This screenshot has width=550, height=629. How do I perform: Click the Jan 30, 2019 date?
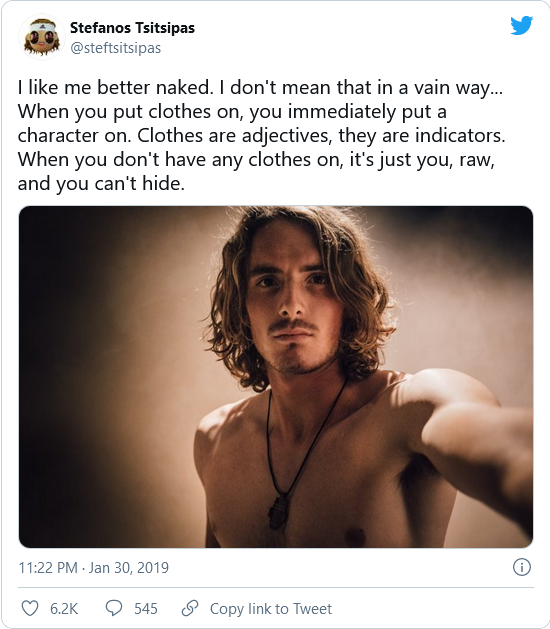pos(128,568)
